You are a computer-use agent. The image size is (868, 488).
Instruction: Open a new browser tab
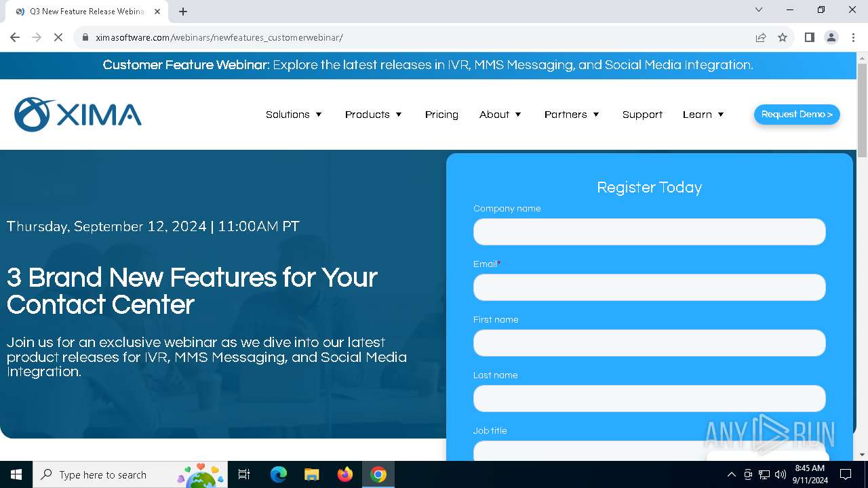point(183,12)
